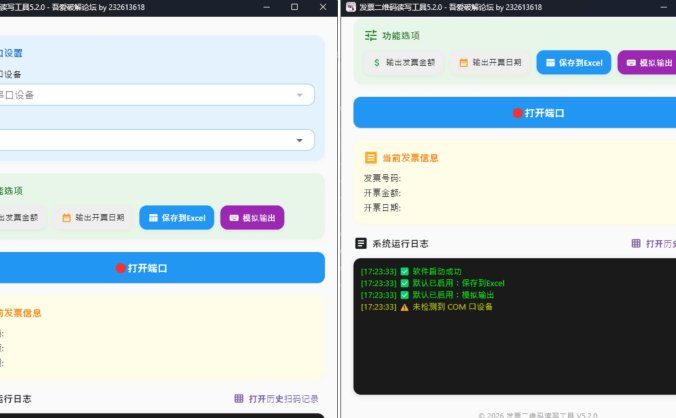Click the 功能选项 heading in right window
Image resolution: width=676 pixels, height=418 pixels.
point(401,36)
